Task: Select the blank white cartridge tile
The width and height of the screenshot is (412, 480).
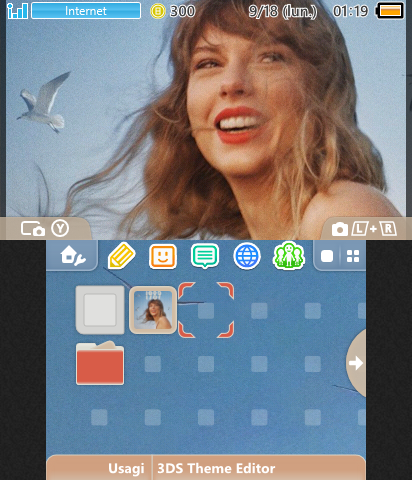Action: pos(100,310)
